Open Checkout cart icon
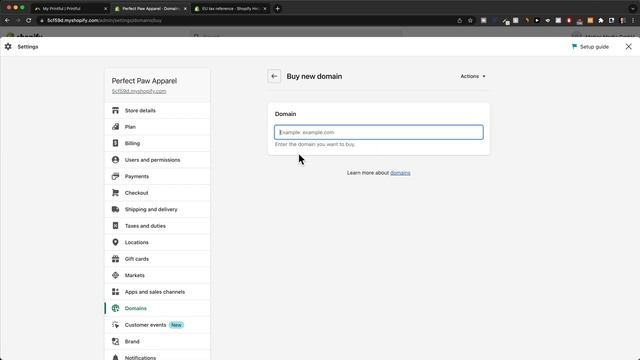Viewport: 640px width, 360px height. (116, 193)
